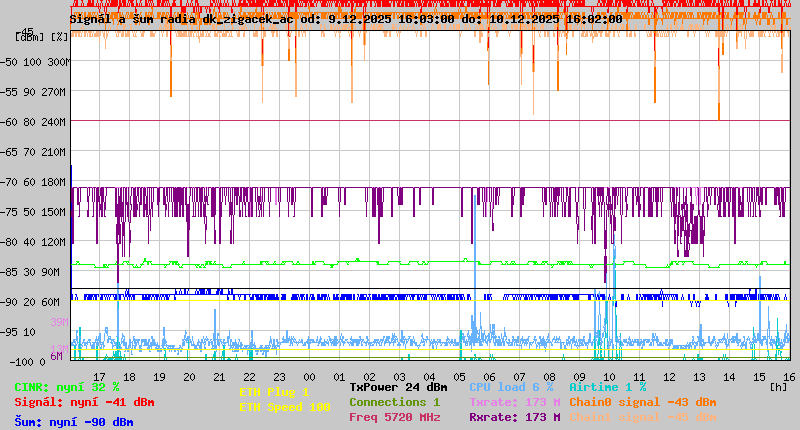The height and width of the screenshot is (430, 800).
Task: Click the 'Chain1 signal -45 dBm' legend label
Action: pos(643,417)
